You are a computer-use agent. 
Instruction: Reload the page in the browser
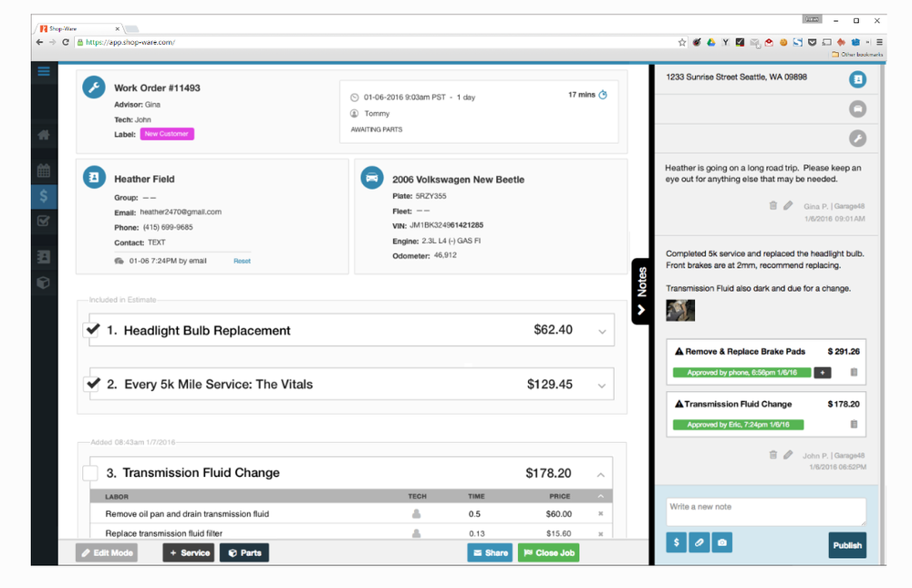point(66,42)
